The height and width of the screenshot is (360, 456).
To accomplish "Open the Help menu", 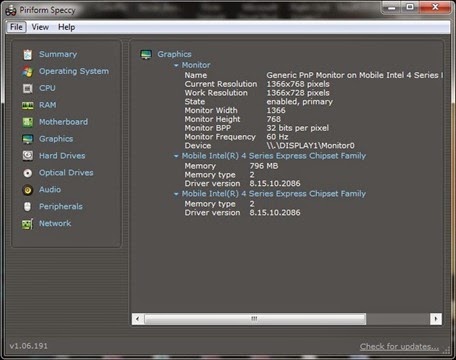I will (x=66, y=27).
